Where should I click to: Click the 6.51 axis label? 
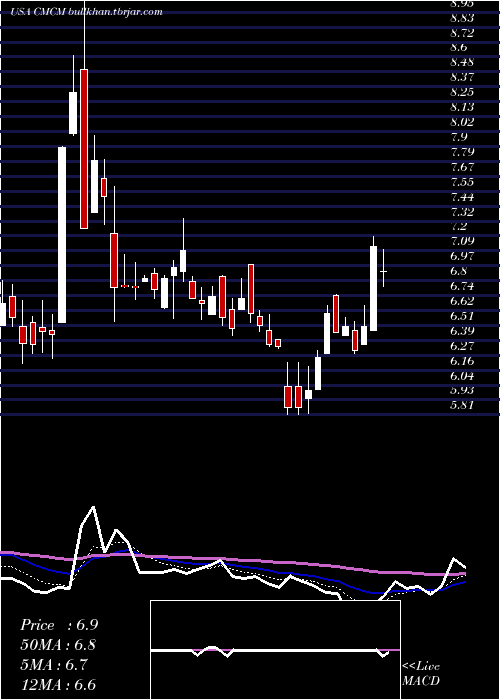click(x=462, y=316)
